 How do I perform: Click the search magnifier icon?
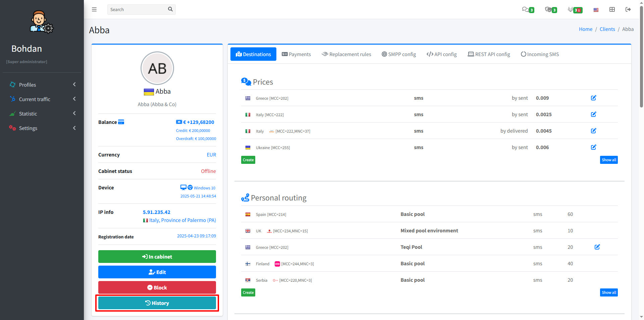[x=170, y=9]
